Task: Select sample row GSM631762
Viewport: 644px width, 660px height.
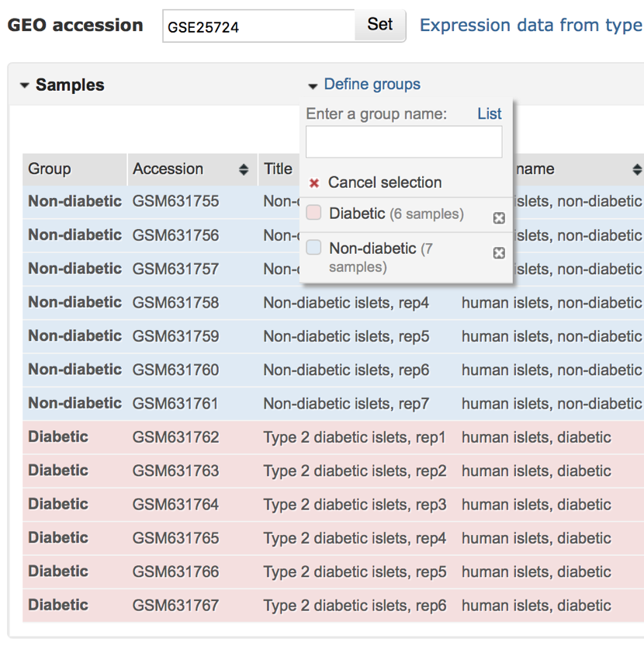Action: [176, 437]
